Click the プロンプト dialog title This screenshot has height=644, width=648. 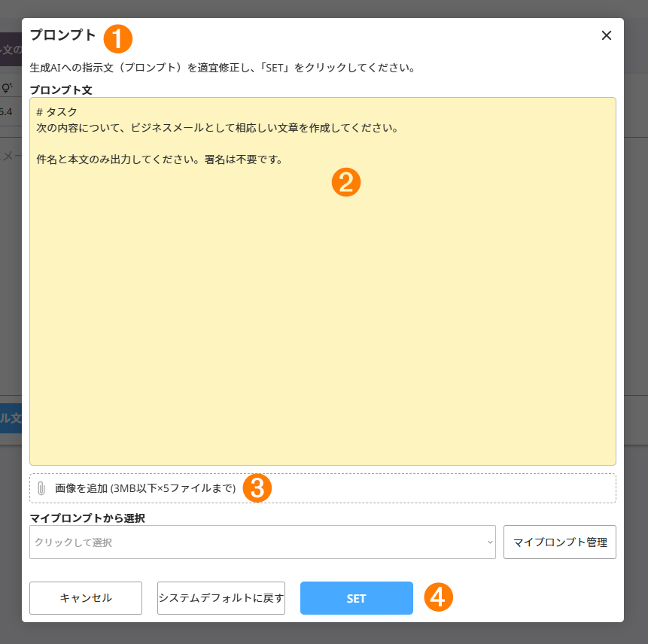tap(62, 35)
